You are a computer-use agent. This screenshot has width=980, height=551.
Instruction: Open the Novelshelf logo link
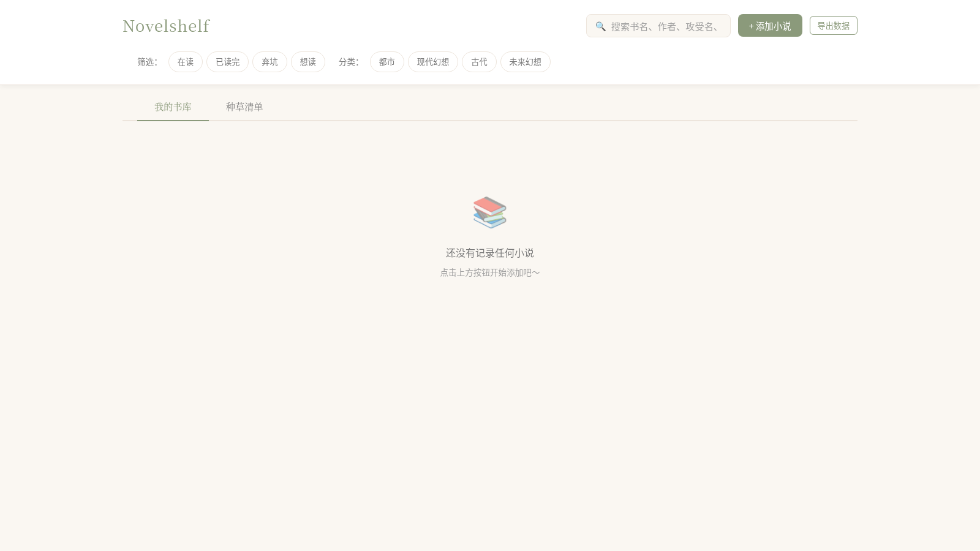(x=166, y=26)
